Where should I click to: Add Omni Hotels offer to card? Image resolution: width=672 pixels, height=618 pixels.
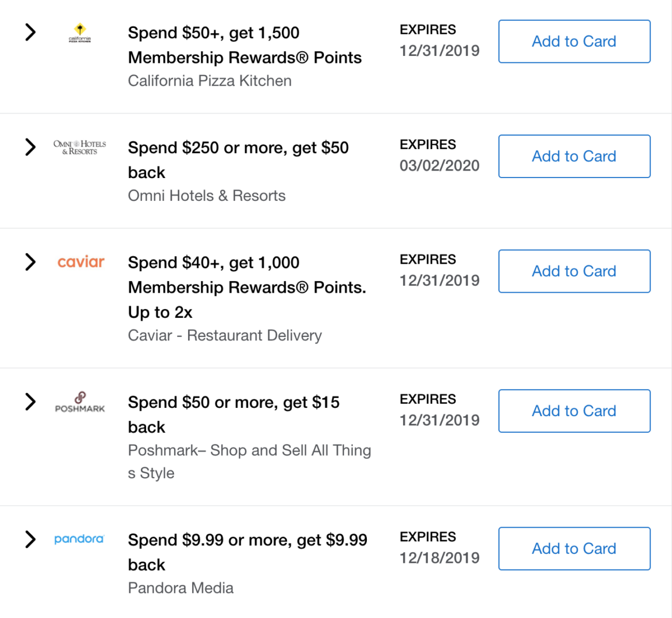(x=574, y=156)
